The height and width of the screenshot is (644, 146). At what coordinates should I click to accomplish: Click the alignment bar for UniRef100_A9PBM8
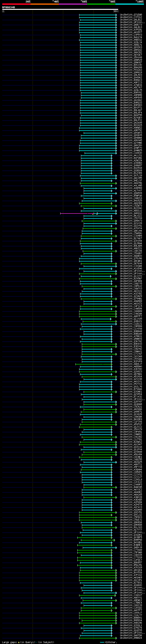point(99,95)
